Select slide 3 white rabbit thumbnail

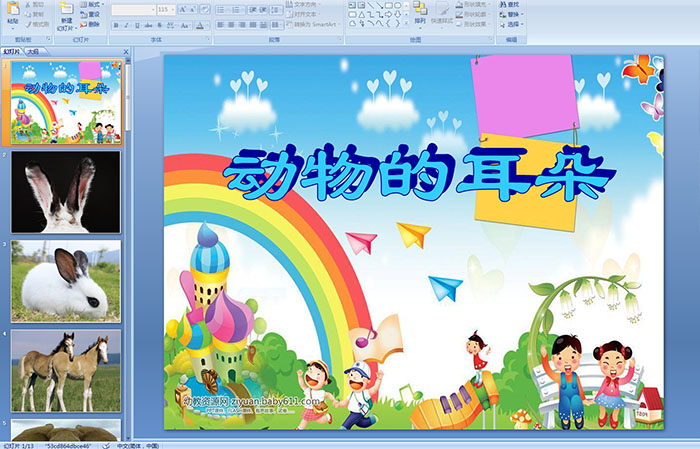click(x=66, y=281)
